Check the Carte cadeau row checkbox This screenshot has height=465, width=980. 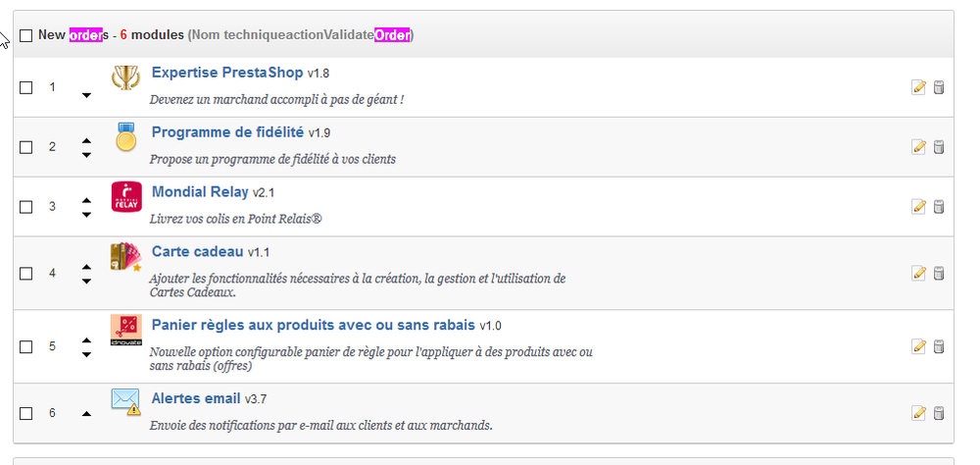point(25,274)
